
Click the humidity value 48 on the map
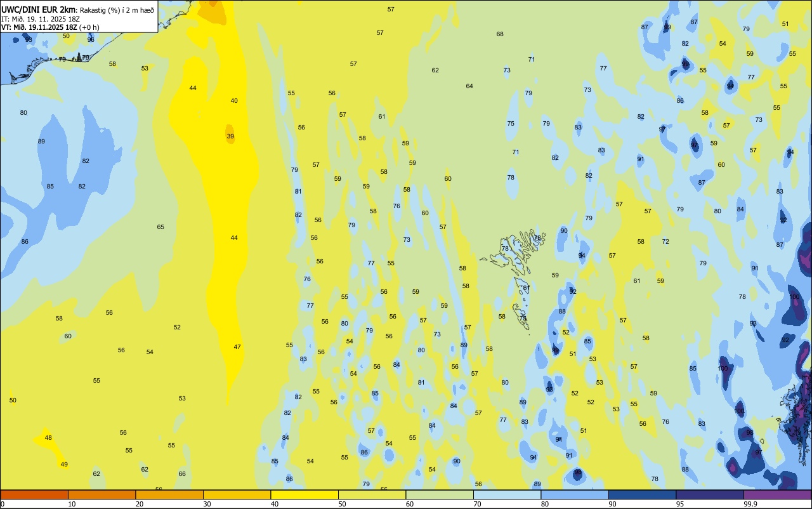click(48, 437)
